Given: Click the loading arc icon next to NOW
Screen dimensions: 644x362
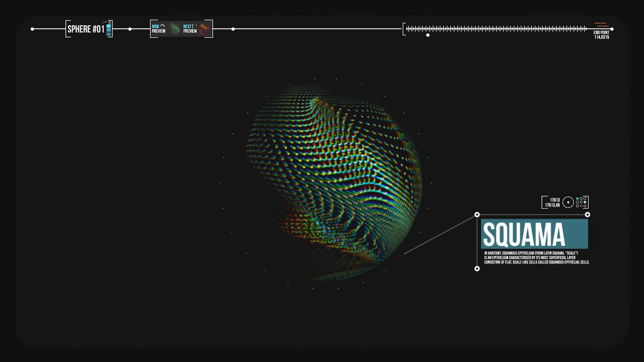Looking at the screenshot, I should 162,26.
